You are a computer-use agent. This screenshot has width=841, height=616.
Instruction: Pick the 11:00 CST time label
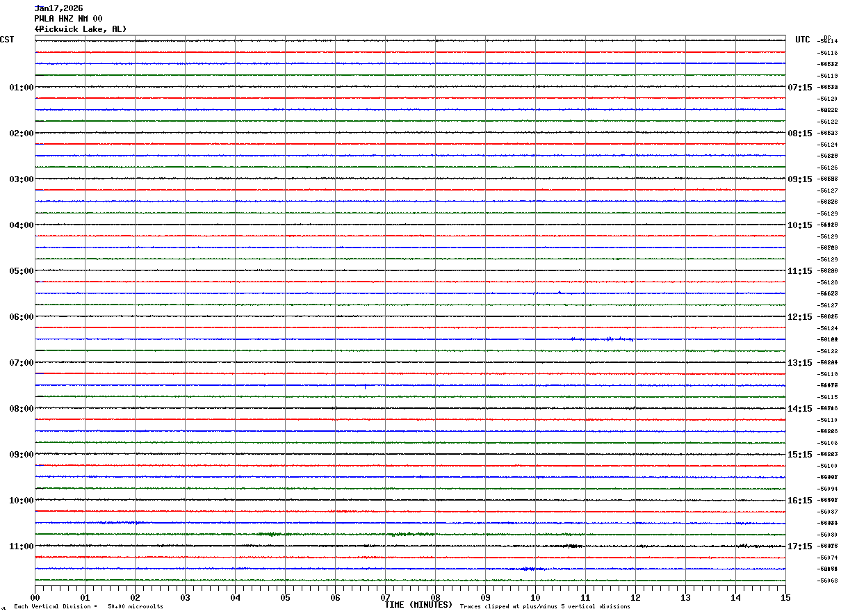22,546
